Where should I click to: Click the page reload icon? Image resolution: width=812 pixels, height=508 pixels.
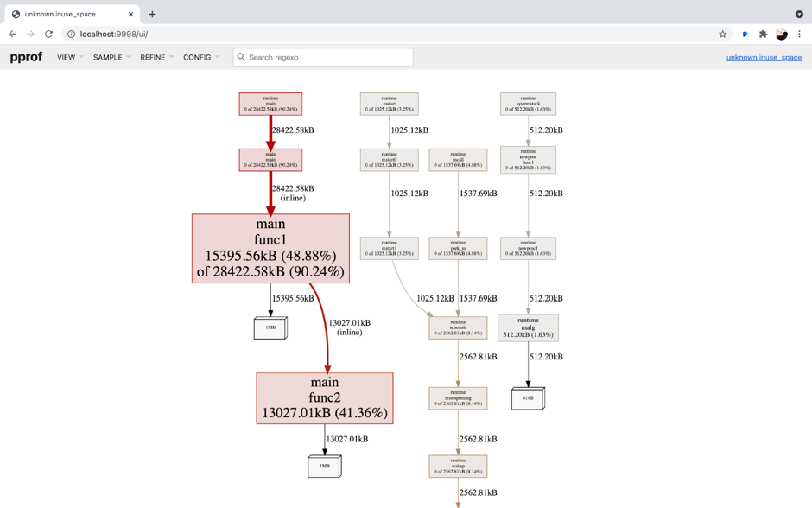pyautogui.click(x=51, y=34)
